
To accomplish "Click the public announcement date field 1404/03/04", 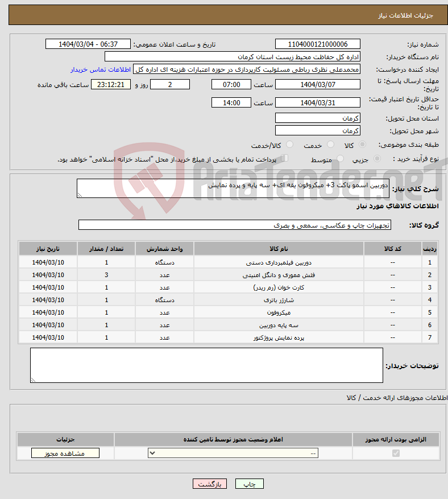I will pyautogui.click(x=88, y=44).
